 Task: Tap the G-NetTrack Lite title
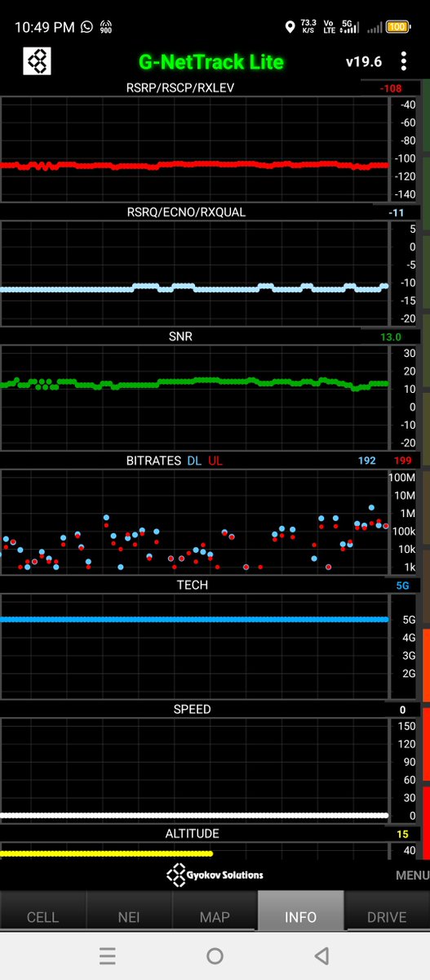(x=211, y=61)
